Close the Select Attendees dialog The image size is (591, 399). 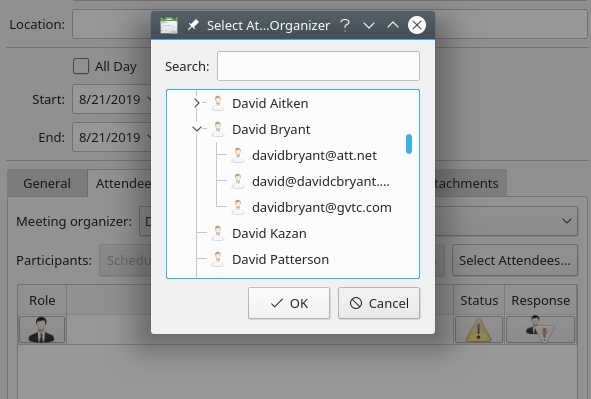click(417, 25)
